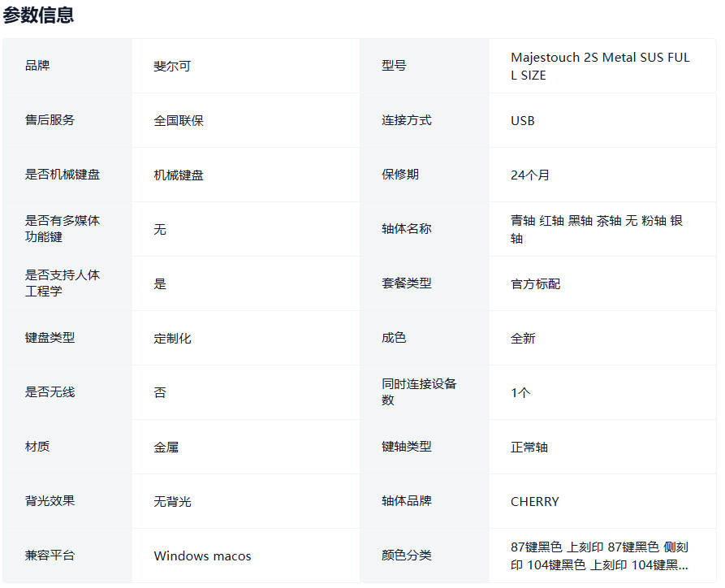Image resolution: width=725 pixels, height=588 pixels.
Task: Click the 无背光 backlight value
Action: coord(172,501)
